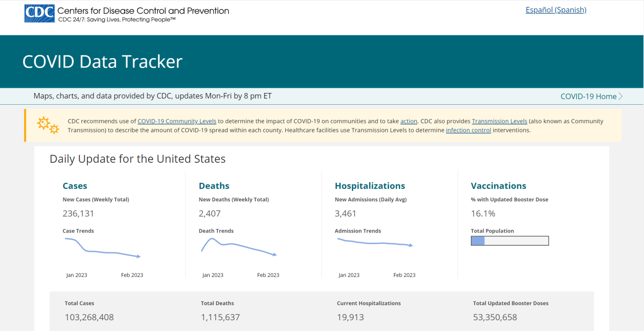Open the Vaccinations section heading
The image size is (644, 331).
point(499,186)
